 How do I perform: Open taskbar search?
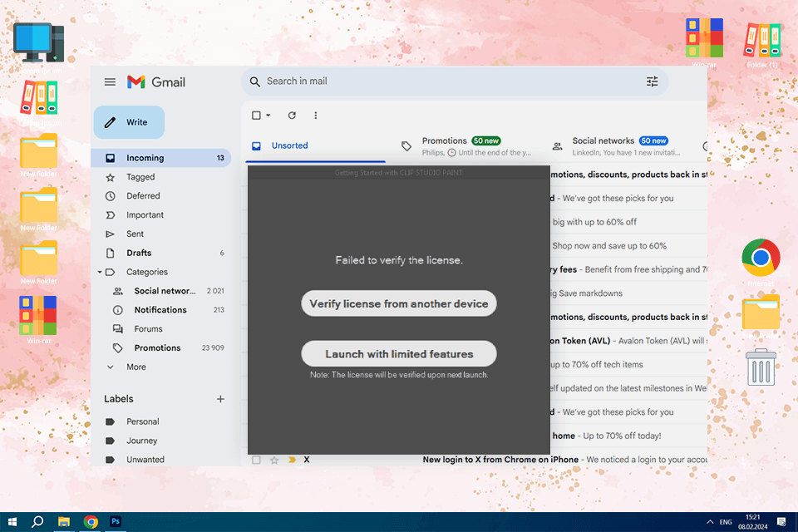pyautogui.click(x=37, y=522)
